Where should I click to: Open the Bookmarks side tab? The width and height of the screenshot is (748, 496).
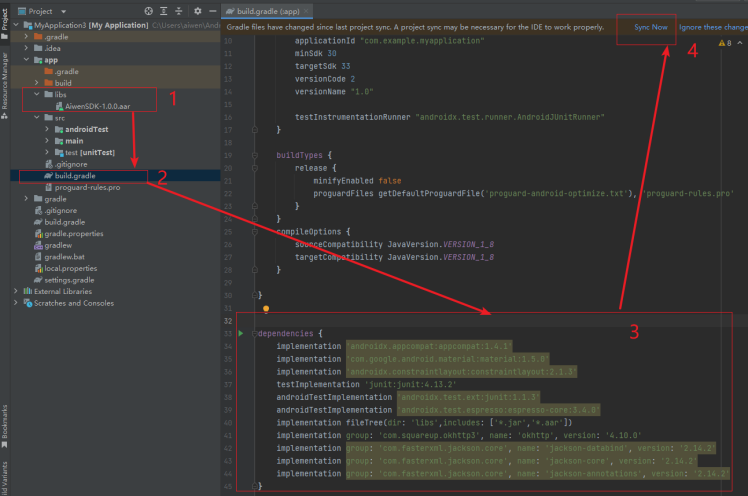(x=5, y=426)
